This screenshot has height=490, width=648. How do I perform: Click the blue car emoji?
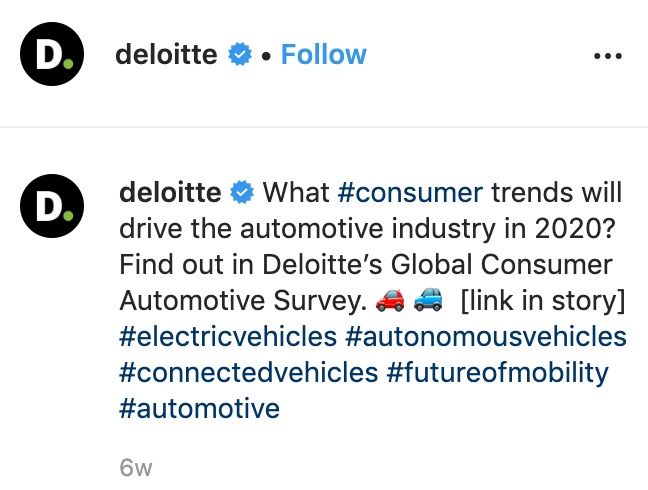pos(428,299)
